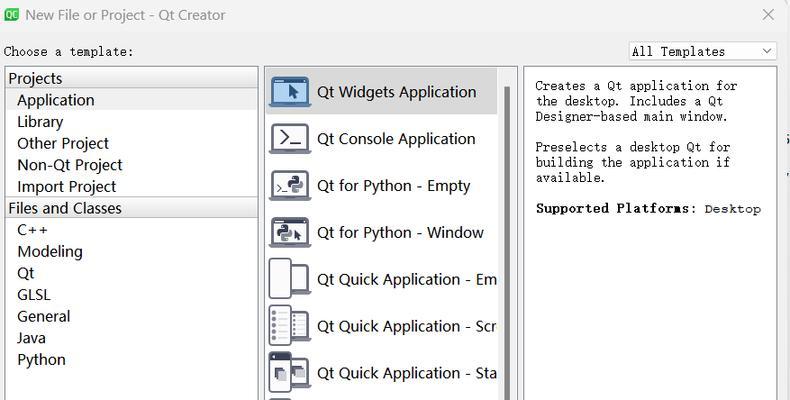
Task: Select the Python files category
Action: click(x=131, y=360)
